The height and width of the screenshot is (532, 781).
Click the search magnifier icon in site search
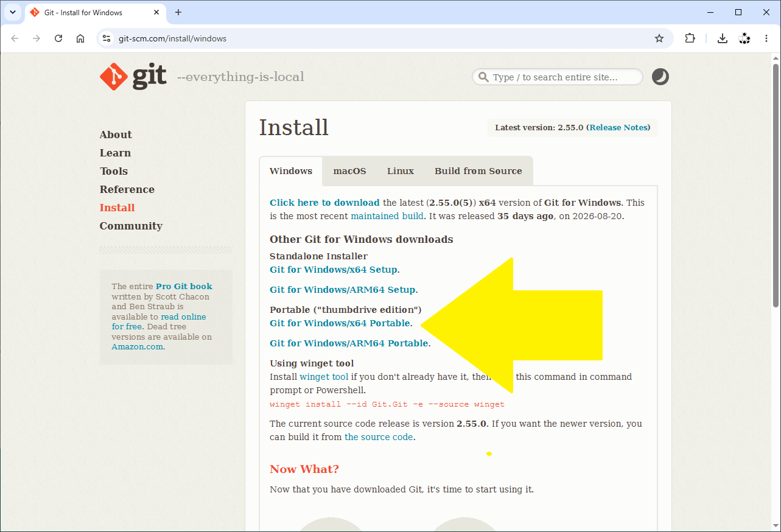click(483, 77)
